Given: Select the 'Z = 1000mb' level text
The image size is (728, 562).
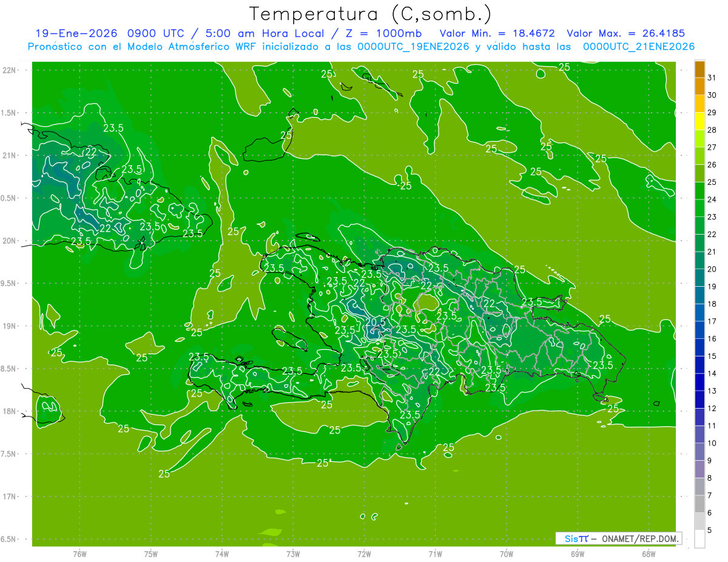Looking at the screenshot, I should coord(383,34).
